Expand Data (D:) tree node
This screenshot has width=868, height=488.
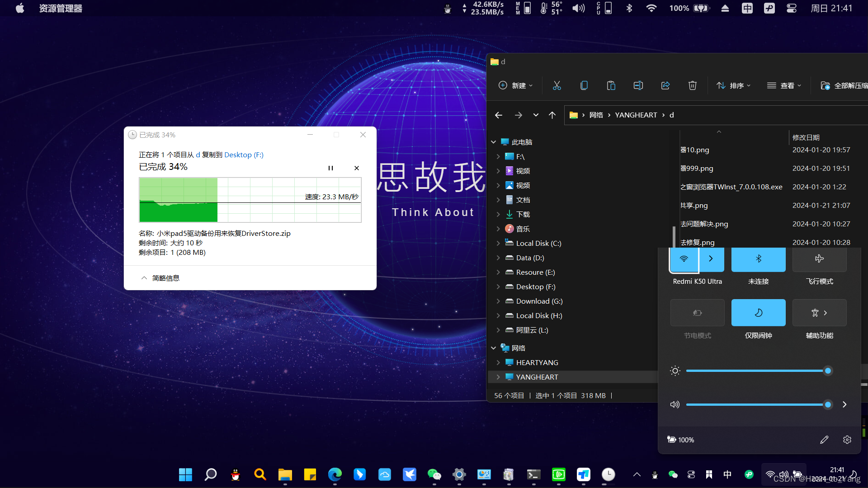pyautogui.click(x=498, y=258)
